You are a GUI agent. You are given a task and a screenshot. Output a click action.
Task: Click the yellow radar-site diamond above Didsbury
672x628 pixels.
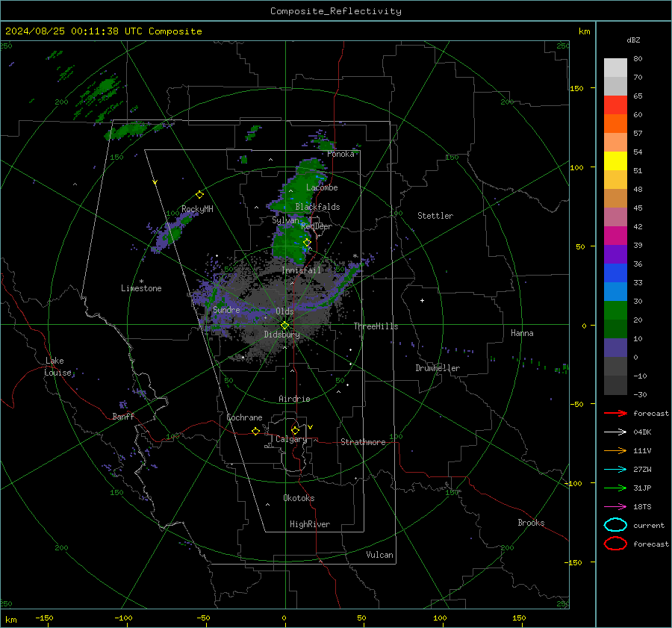(x=284, y=326)
